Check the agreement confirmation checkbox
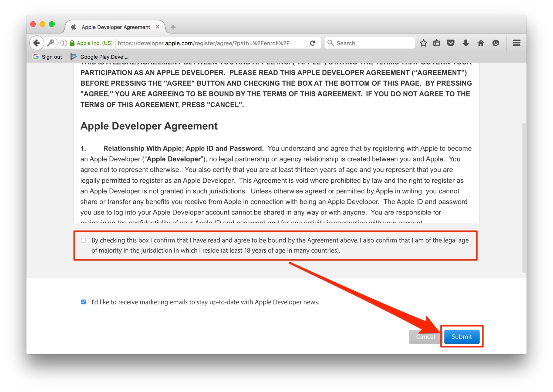 pyautogui.click(x=83, y=240)
